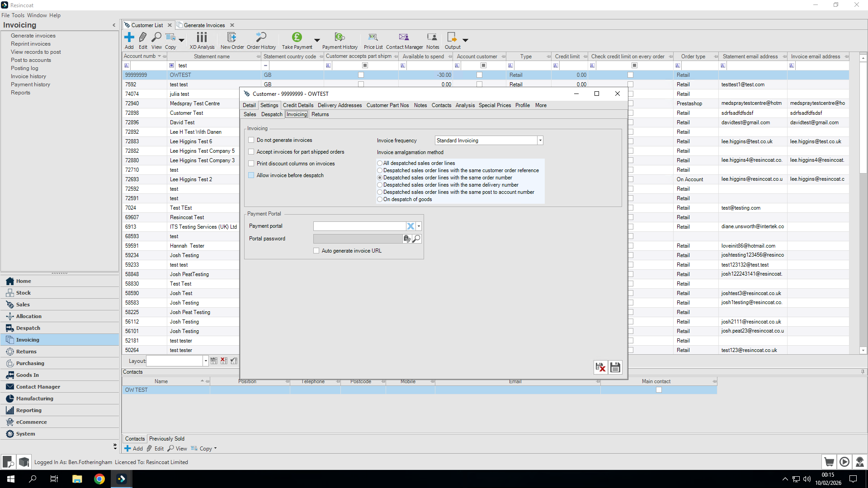Tick Print discount columns on invoices
868x488 pixels.
pos(251,164)
